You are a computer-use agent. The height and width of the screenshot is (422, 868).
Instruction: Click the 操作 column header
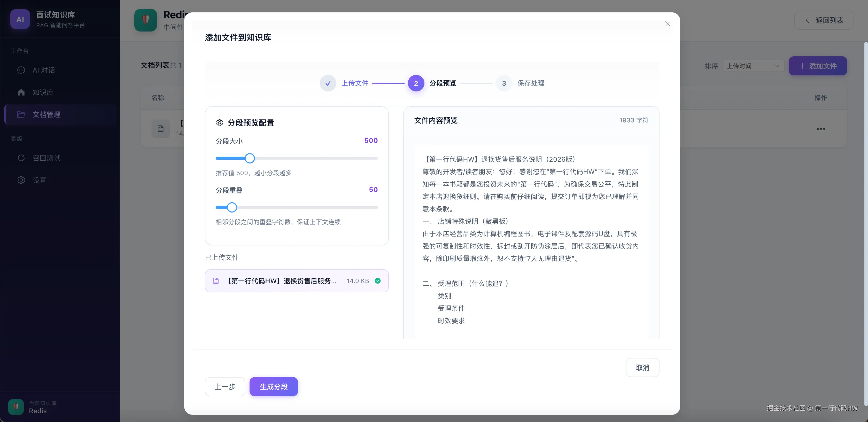click(x=820, y=98)
